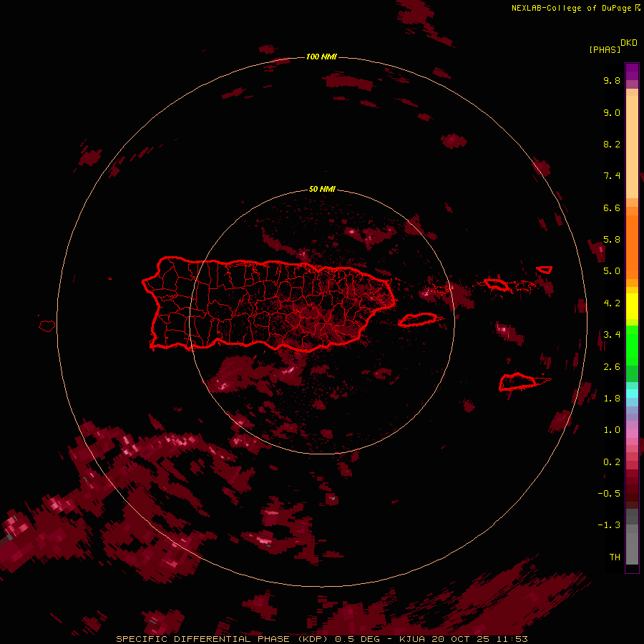Click the cyan segment of the color bar
Viewport: 644px width, 644px height.
click(632, 394)
